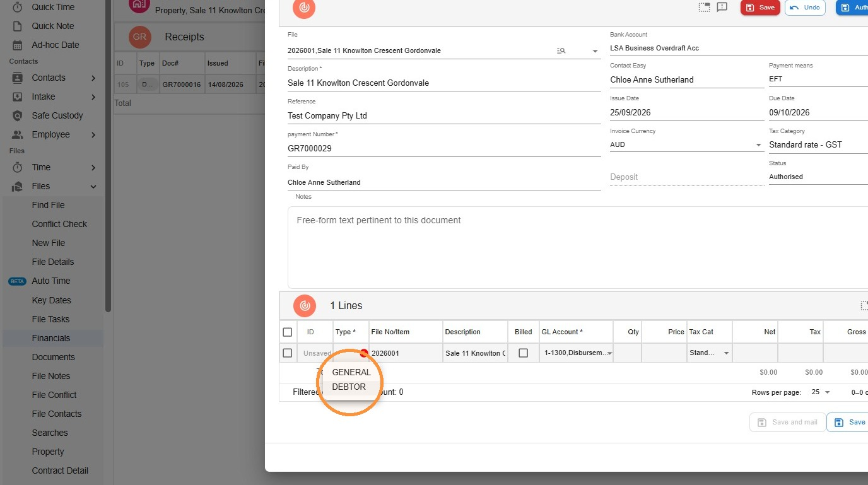Click the Tax Category Standard rate field

pos(818,145)
